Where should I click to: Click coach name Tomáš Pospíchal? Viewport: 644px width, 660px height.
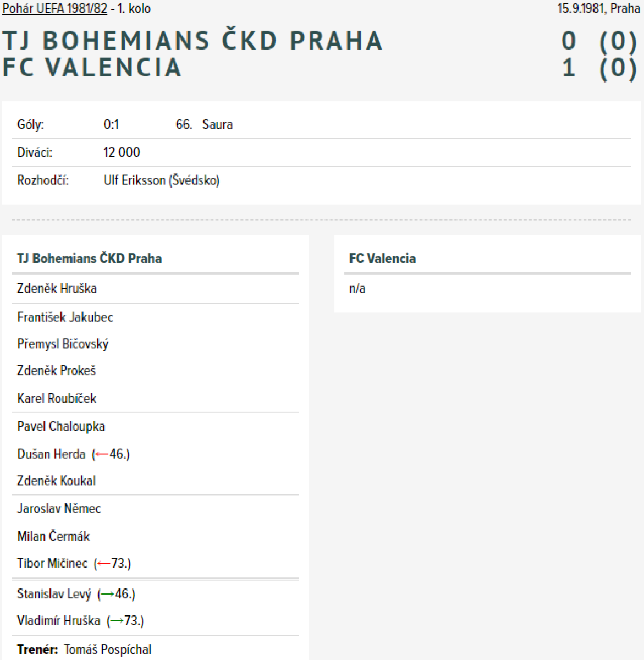pos(107,650)
